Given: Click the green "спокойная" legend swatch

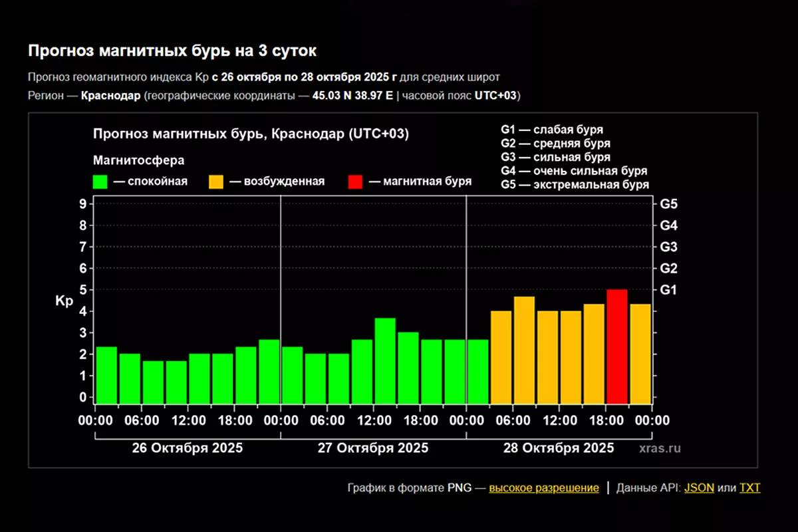Looking at the screenshot, I should [100, 182].
